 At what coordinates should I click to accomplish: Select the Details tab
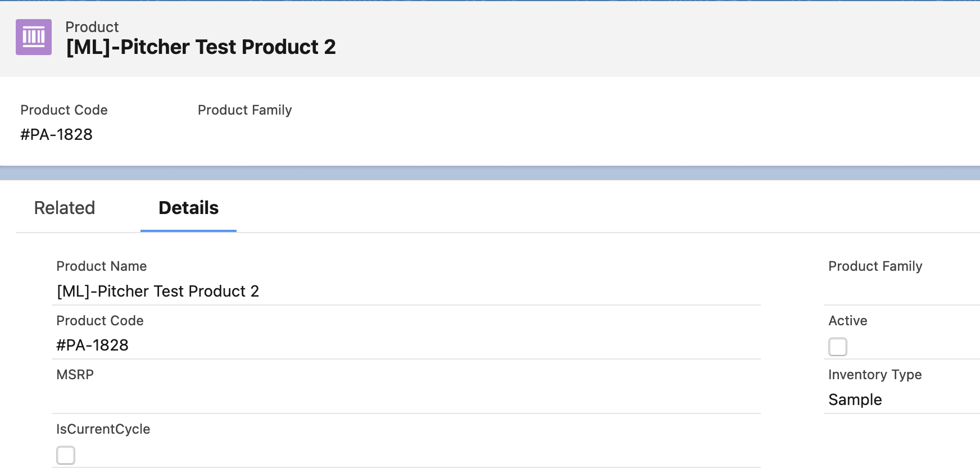coord(188,208)
